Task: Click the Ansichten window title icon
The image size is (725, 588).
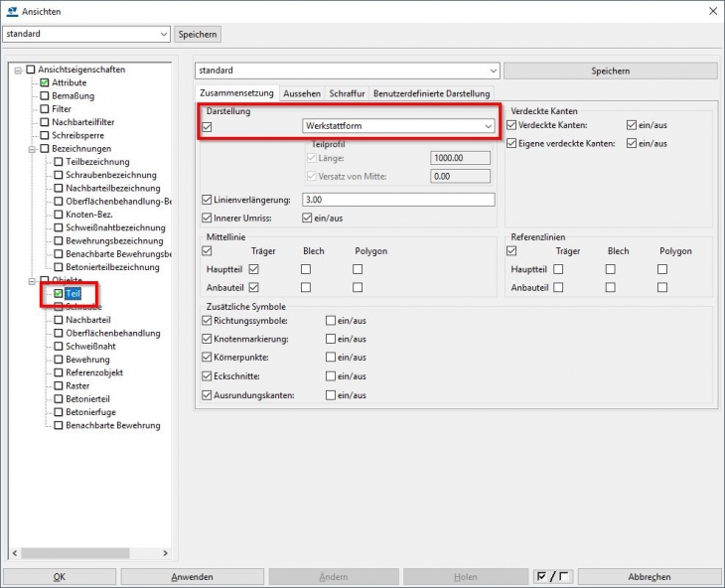Action: click(x=11, y=11)
